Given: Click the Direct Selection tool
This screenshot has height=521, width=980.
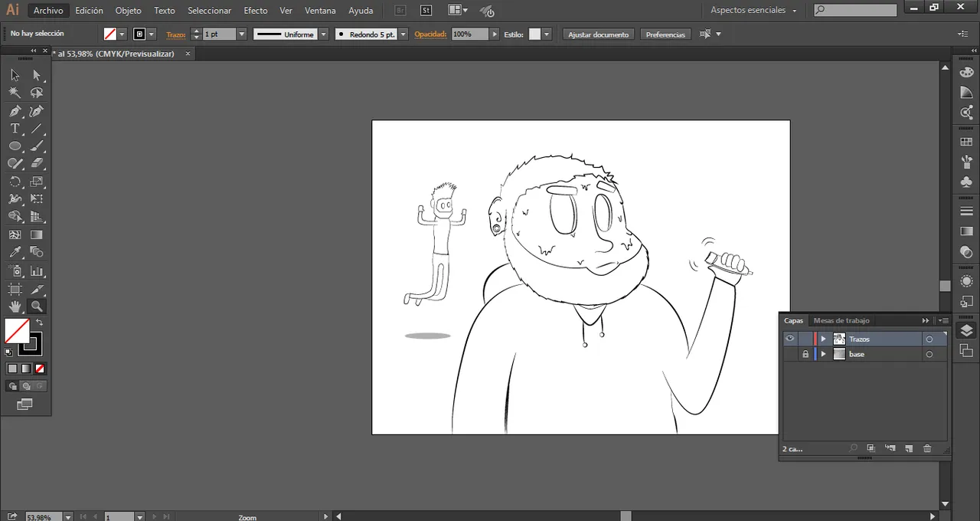Looking at the screenshot, I should point(36,75).
